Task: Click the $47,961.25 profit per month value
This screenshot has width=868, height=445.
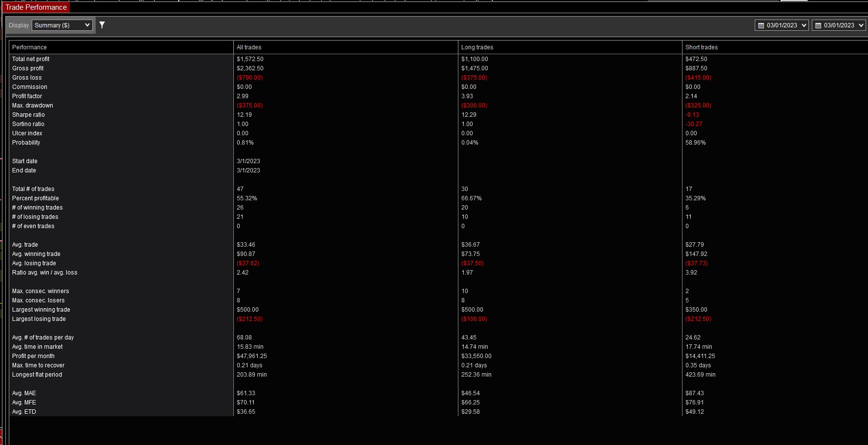Action: pos(252,356)
